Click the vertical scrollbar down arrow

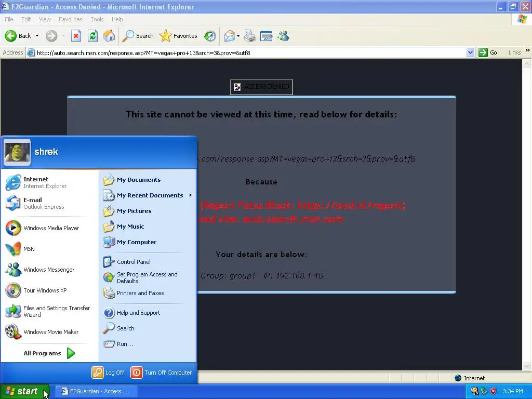527,366
